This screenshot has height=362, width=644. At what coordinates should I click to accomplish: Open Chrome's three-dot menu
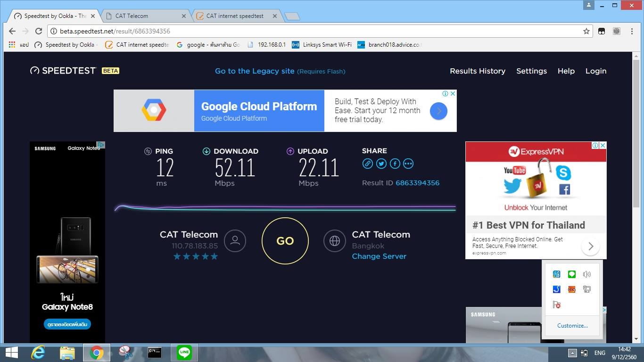632,31
